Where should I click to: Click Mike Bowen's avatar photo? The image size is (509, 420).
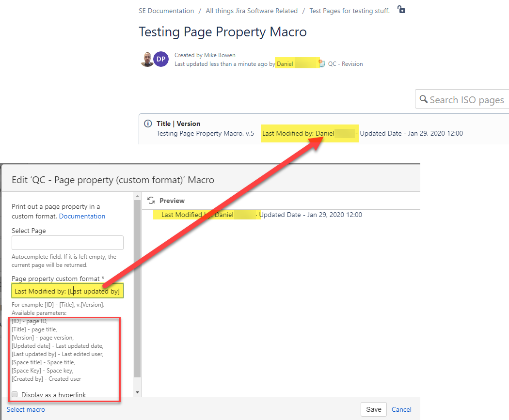click(147, 59)
